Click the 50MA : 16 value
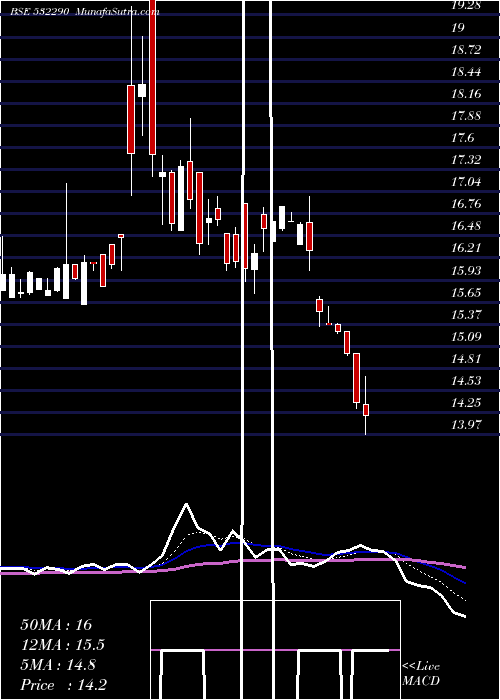500x700 pixels. 56,625
